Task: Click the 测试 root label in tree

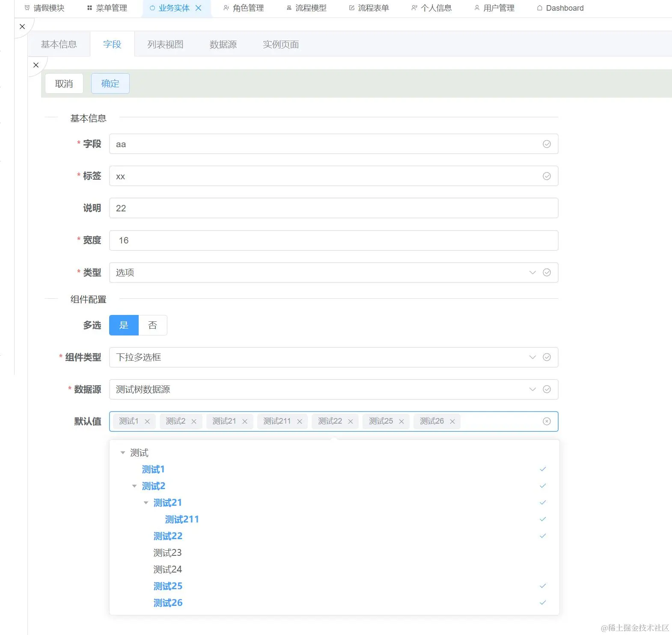Action: [x=139, y=453]
